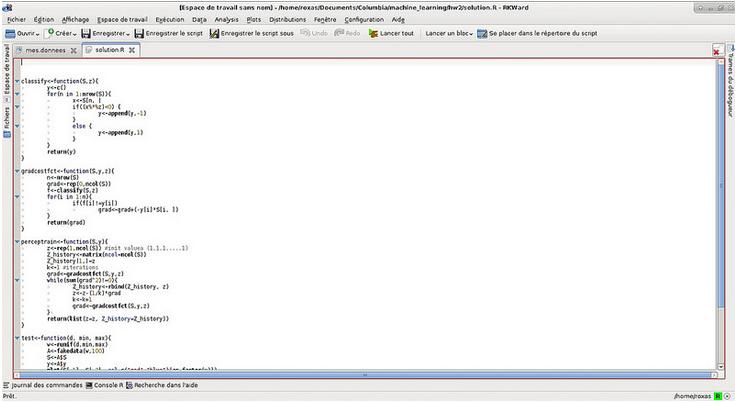Screen dimensions: 735x403
Task: Open Trames du débogueur side panel
Action: click(x=730, y=82)
